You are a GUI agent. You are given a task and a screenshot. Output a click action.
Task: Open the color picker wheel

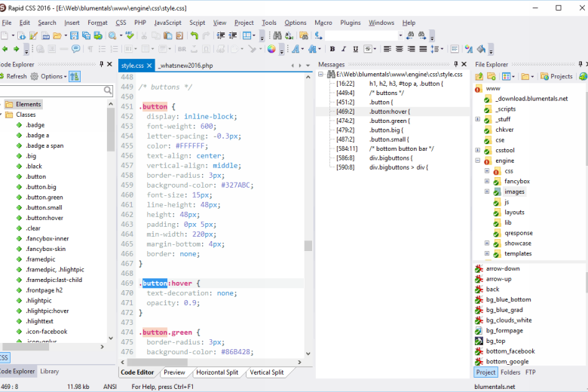(x=271, y=49)
